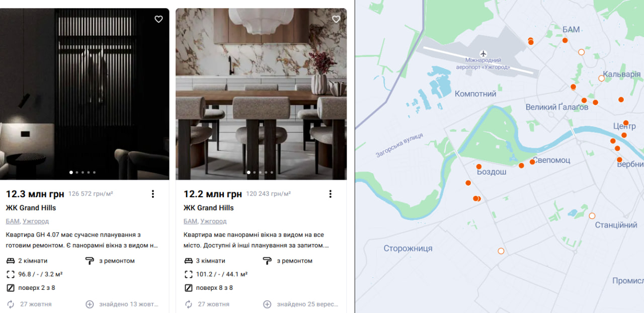Favorite the 12.3 млн грн listing heart
Viewport: 644px width, 313px height.
[158, 19]
